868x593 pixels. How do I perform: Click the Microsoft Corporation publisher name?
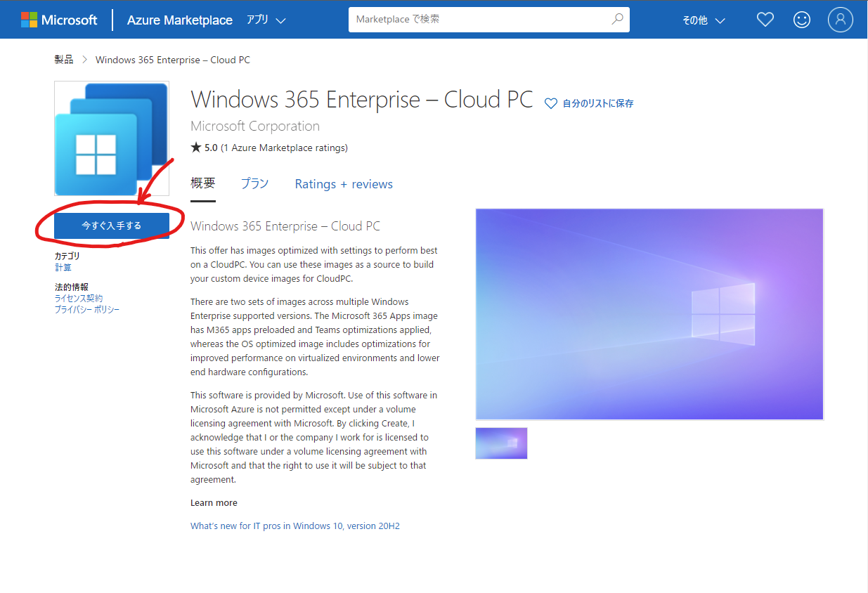point(255,126)
